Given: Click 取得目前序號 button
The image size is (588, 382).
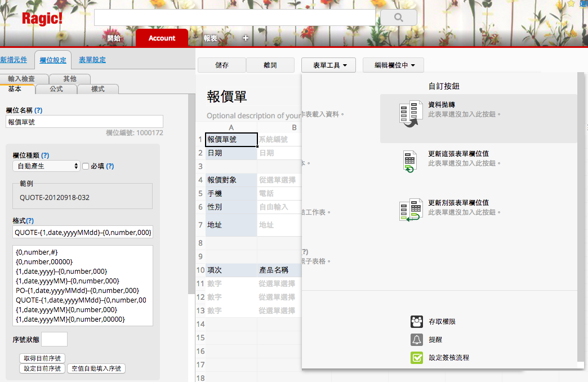Looking at the screenshot, I should point(42,358).
